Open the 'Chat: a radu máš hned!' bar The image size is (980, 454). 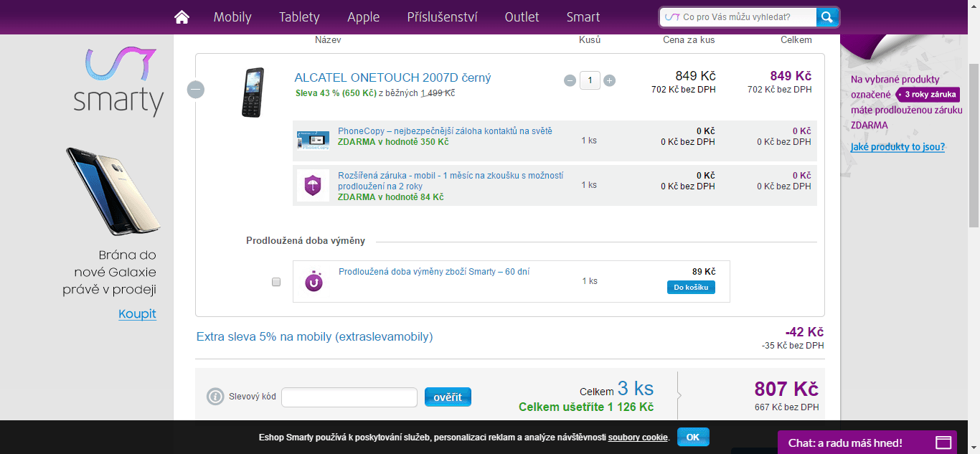pos(867,443)
